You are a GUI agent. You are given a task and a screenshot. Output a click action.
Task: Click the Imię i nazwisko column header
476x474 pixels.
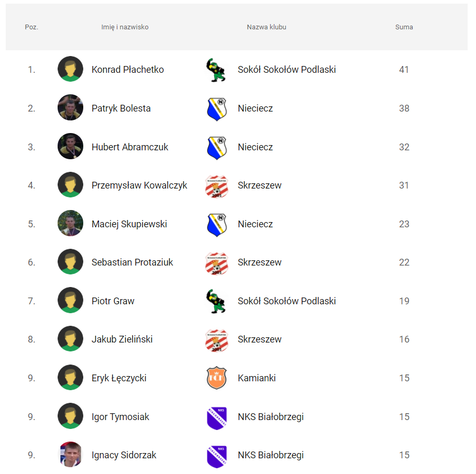(x=125, y=27)
